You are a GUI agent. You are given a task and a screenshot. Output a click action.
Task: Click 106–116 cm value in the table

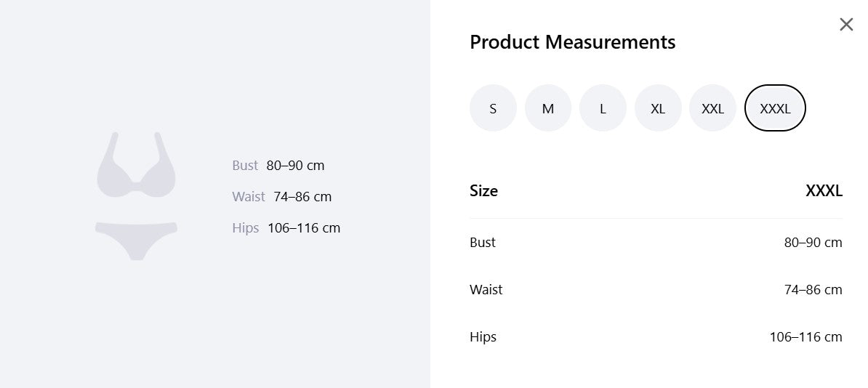point(806,337)
